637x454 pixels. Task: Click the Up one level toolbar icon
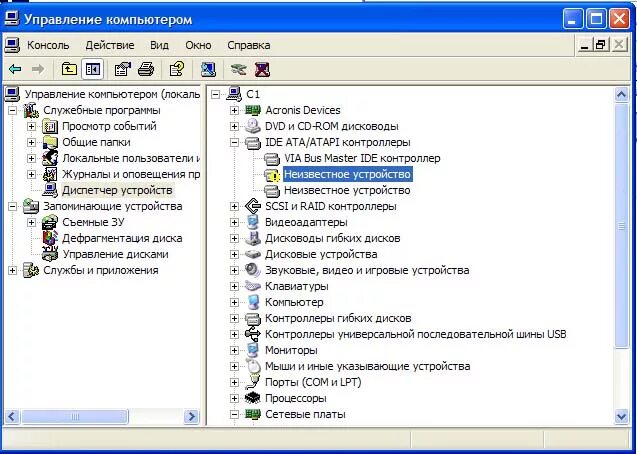tap(69, 69)
